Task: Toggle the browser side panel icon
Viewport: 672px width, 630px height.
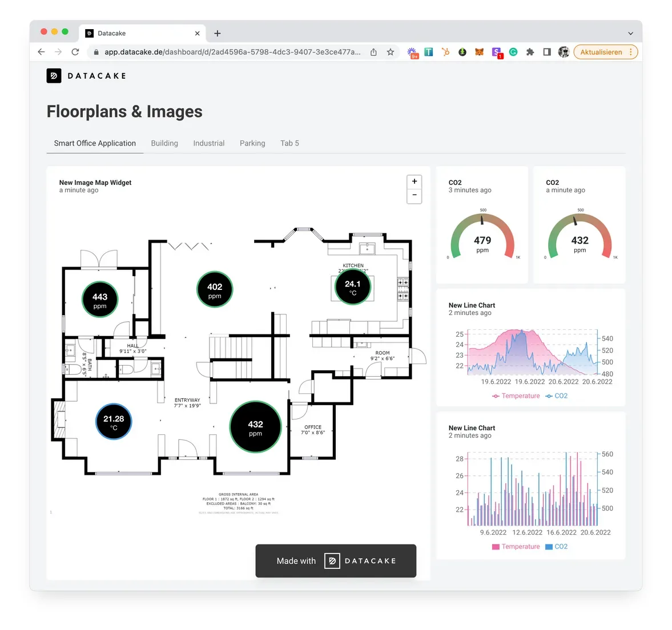Action: coord(547,52)
